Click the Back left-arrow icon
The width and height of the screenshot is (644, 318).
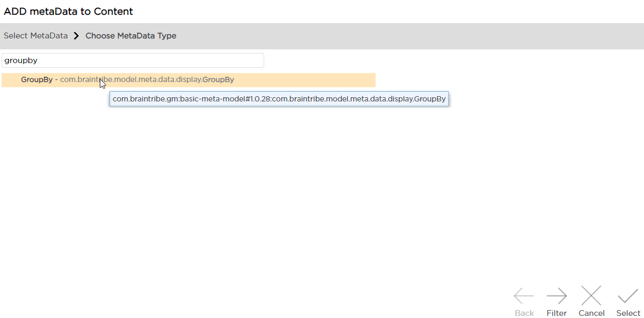(524, 296)
